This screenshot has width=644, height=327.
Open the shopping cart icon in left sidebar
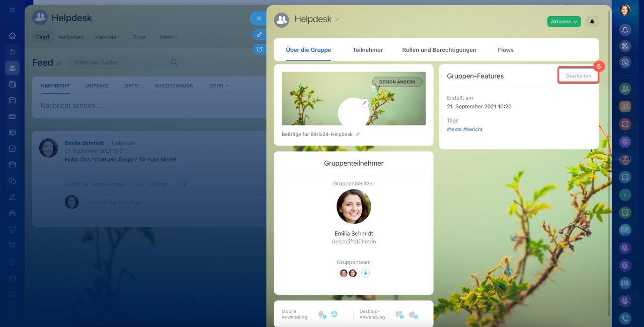click(x=12, y=245)
